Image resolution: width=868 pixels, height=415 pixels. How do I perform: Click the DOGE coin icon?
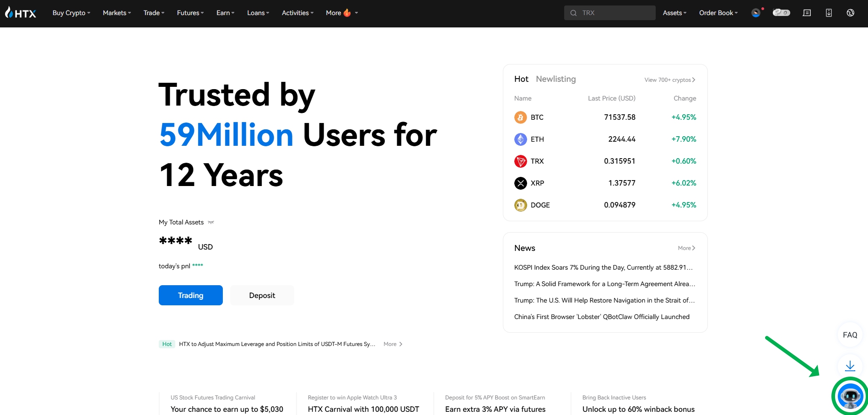520,205
